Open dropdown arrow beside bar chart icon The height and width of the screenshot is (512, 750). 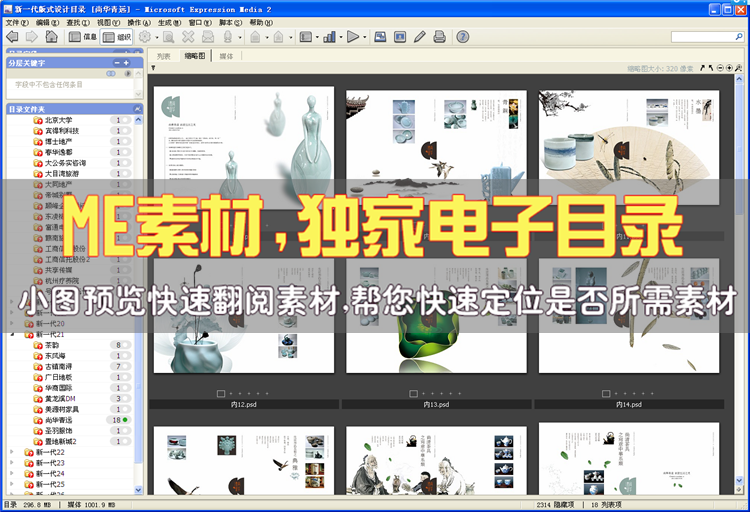click(341, 37)
